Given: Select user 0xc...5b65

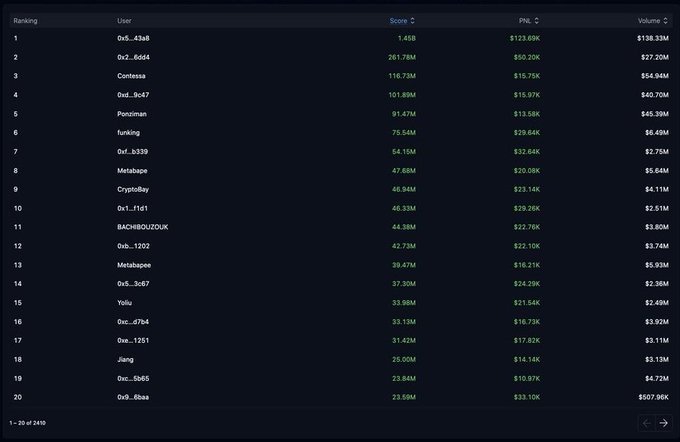Looking at the screenshot, I should pos(133,379).
